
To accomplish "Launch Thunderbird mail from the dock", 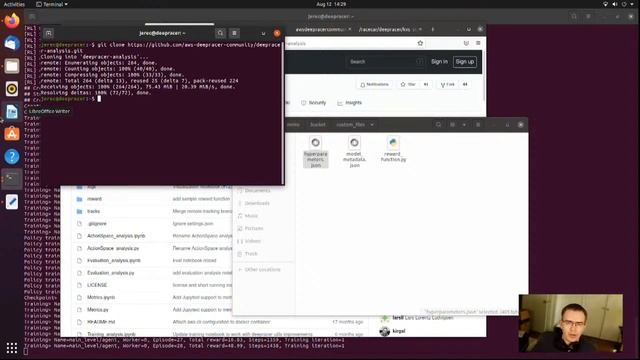I will [12, 43].
